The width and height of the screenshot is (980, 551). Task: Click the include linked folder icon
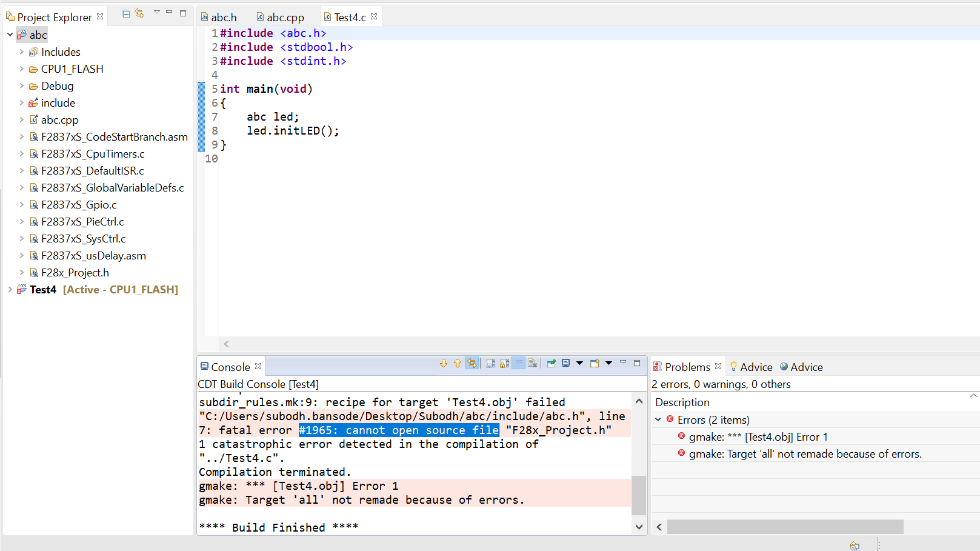(34, 102)
